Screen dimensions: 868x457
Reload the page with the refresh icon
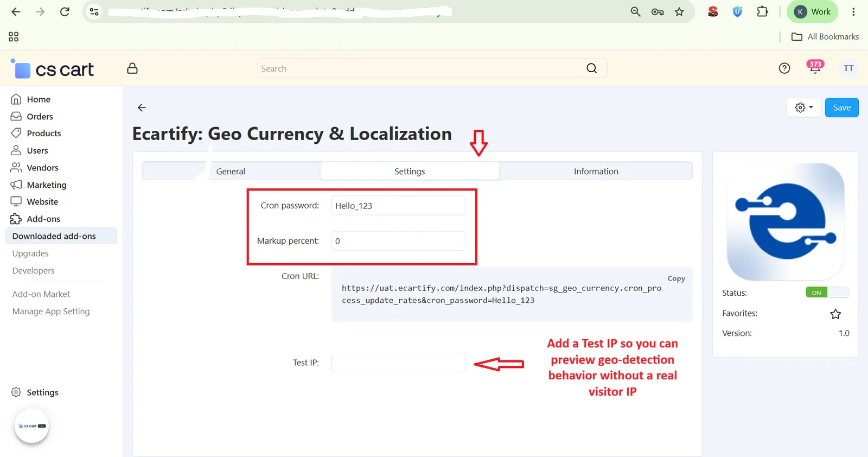[x=65, y=11]
